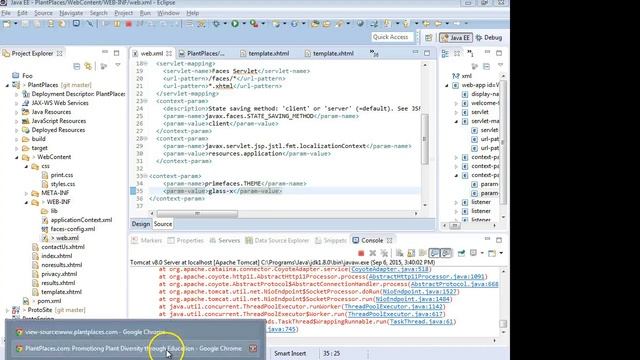Image resolution: width=640 pixels, height=360 pixels.
Task: Click Show List overflow tabs chevron
Action: pyautogui.click(x=373, y=53)
